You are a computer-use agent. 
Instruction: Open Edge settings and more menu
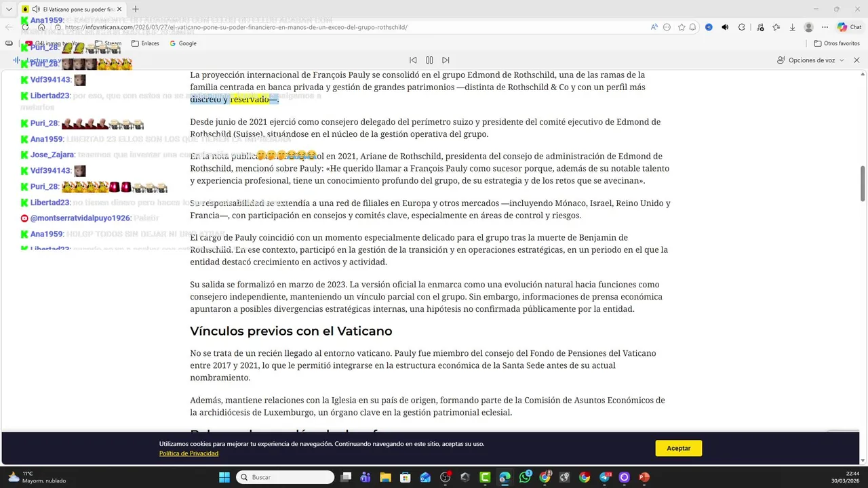[825, 27]
